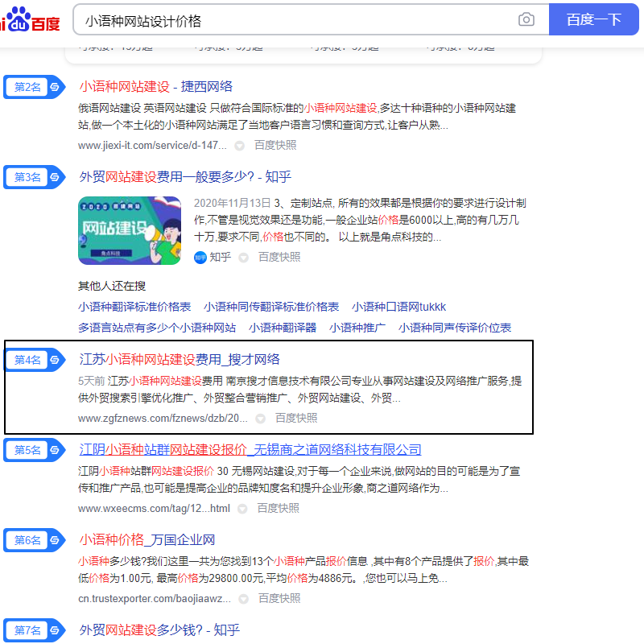The width and height of the screenshot is (644, 644).
Task: Open result 小语种价格_万国企业网
Action: (147, 539)
